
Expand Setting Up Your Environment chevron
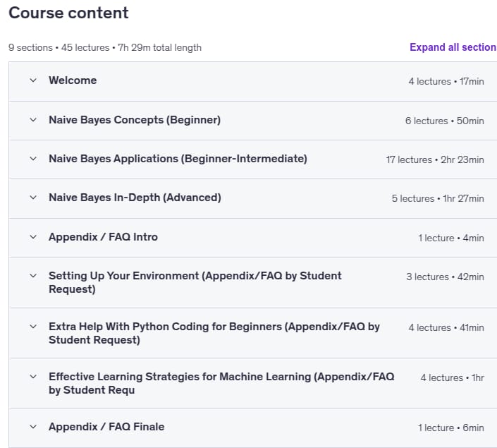click(x=33, y=276)
